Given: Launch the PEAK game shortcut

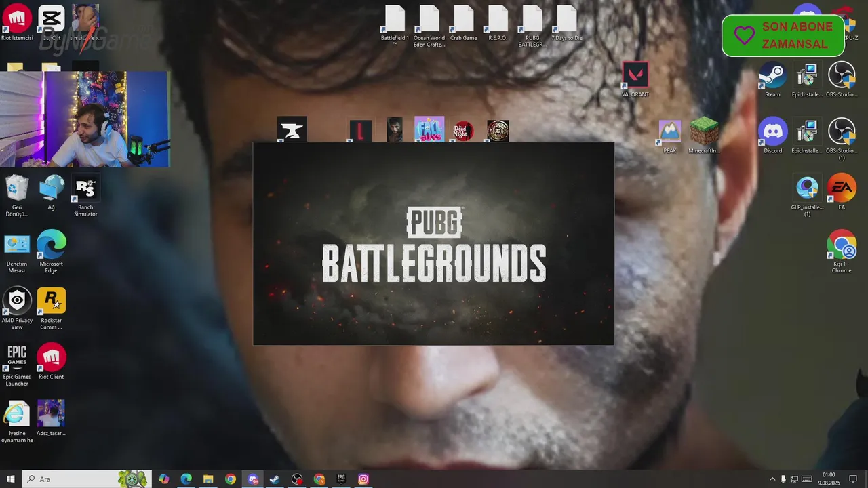Looking at the screenshot, I should click(x=670, y=136).
